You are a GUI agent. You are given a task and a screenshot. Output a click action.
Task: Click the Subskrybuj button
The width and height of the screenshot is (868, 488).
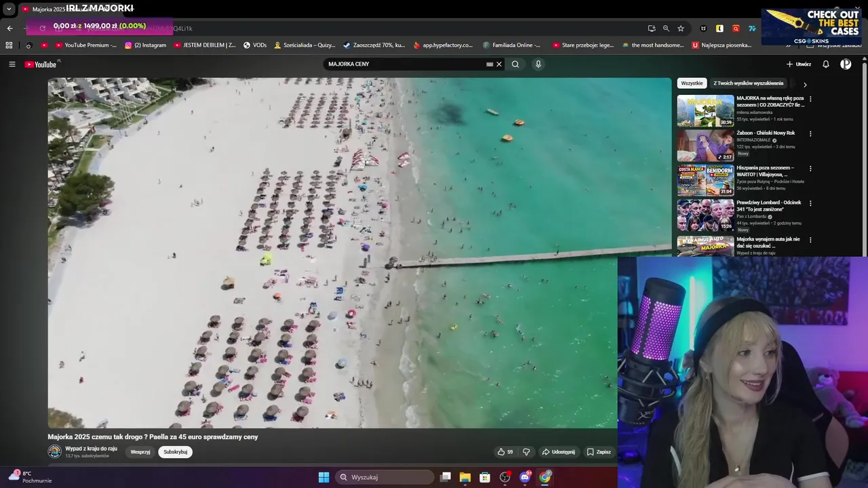pos(175,452)
